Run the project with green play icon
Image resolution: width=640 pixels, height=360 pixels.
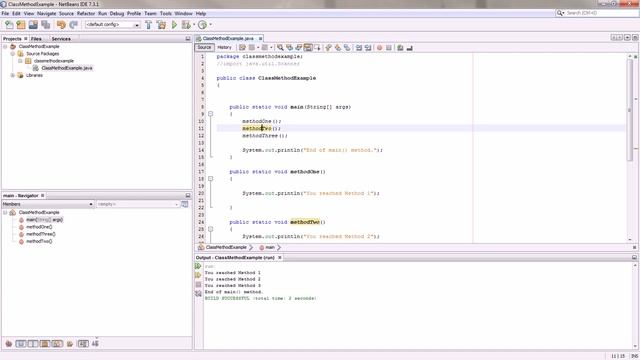(174, 25)
